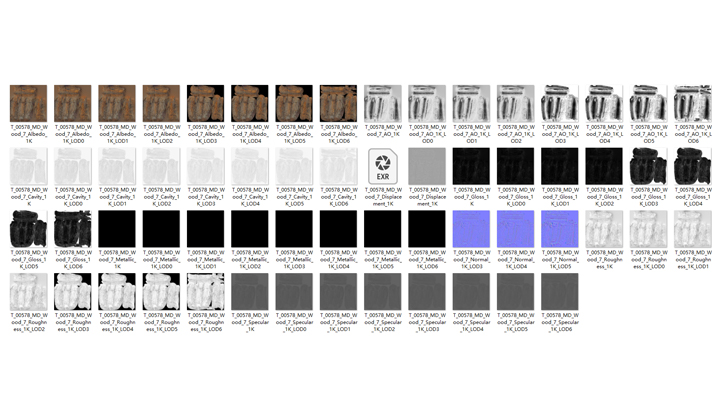Click the AO_1K_LOD6 texture thumbnail

(693, 103)
